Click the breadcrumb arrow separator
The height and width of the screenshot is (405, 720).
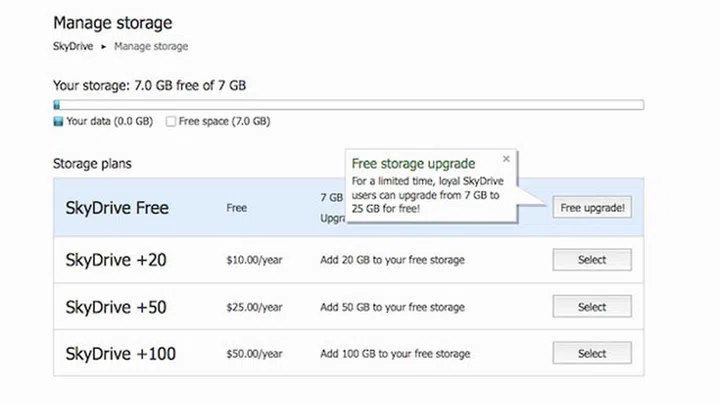point(103,46)
